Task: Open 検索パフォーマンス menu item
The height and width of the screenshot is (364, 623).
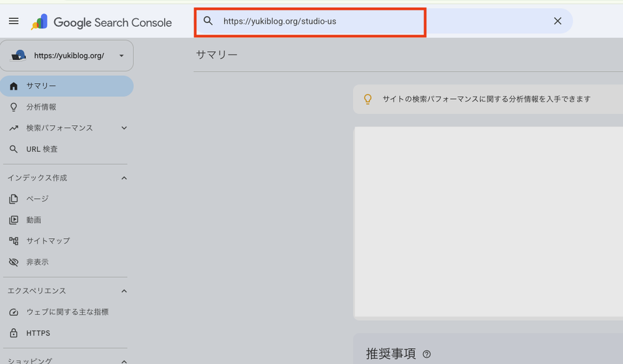Action: tap(67, 128)
